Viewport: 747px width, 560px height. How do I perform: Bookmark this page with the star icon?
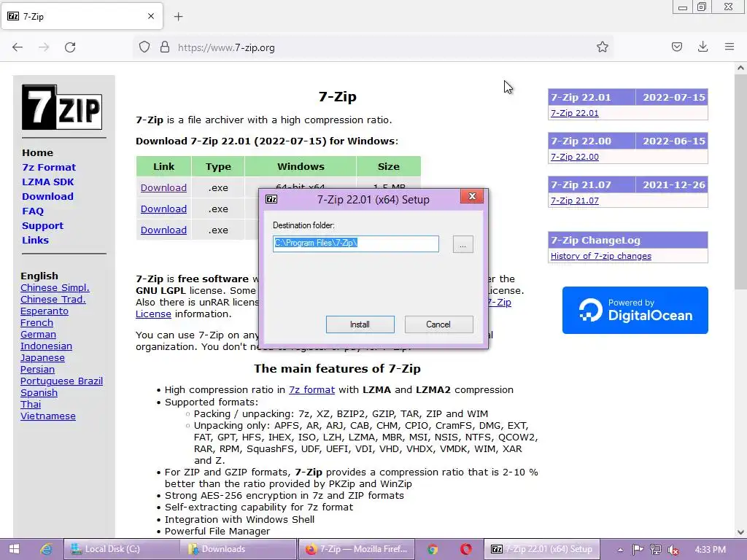(x=602, y=47)
